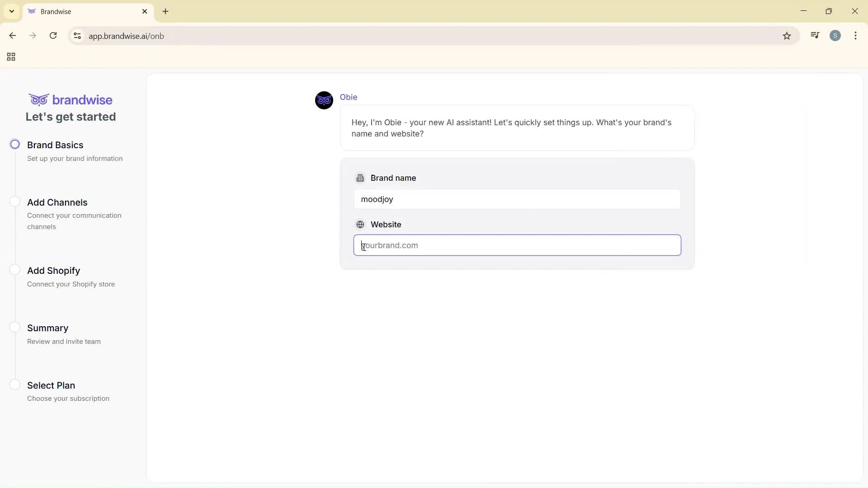Screen dimensions: 868x488
Task: Select the Brand Basics step circle
Action: tap(15, 144)
